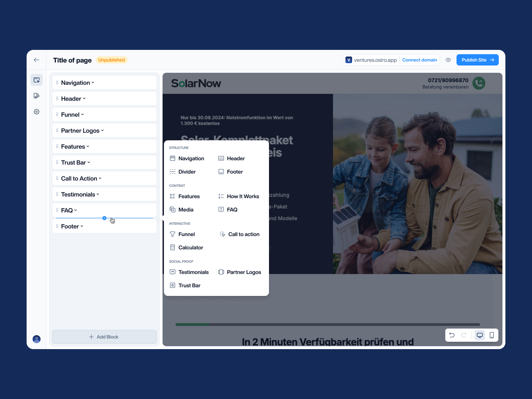Toggle site preview eye icon

tap(448, 60)
